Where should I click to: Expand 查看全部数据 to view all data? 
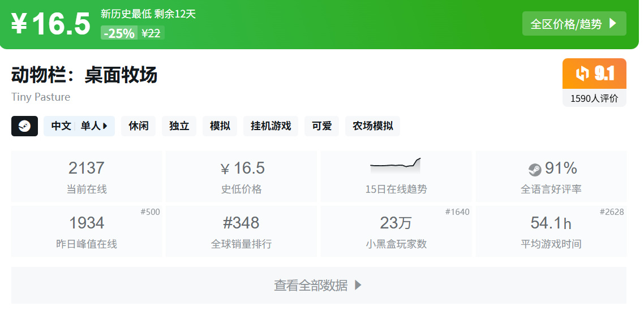click(x=319, y=286)
